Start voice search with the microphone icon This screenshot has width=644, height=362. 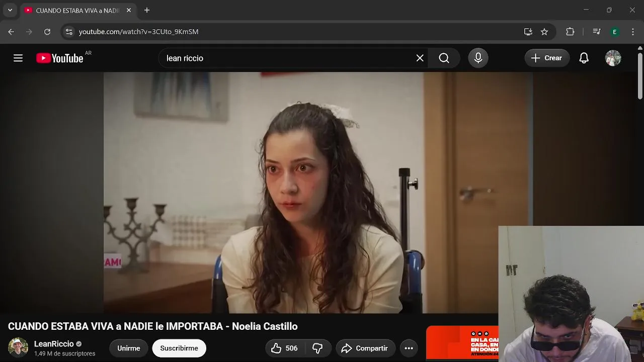(478, 58)
